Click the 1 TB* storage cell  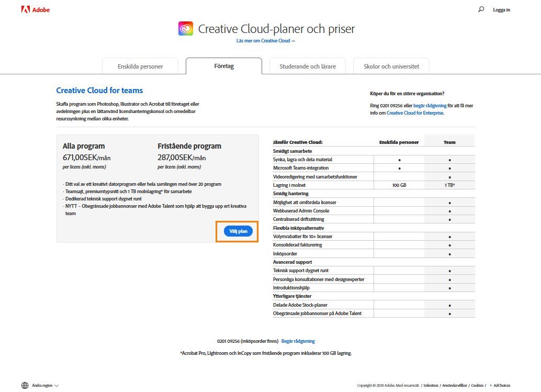[449, 185]
